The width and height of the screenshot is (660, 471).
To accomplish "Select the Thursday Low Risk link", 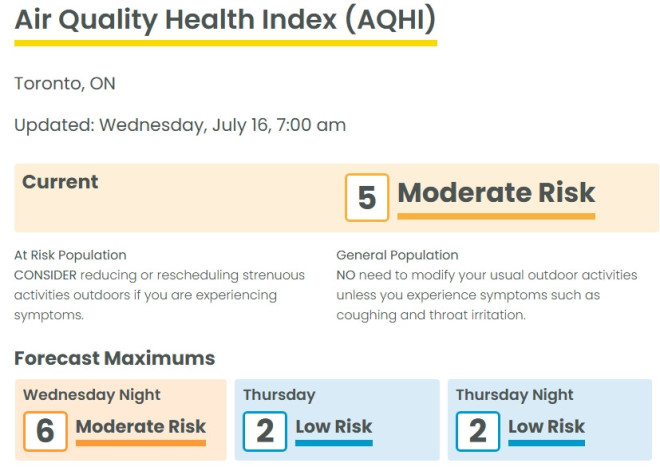I will click(x=334, y=427).
